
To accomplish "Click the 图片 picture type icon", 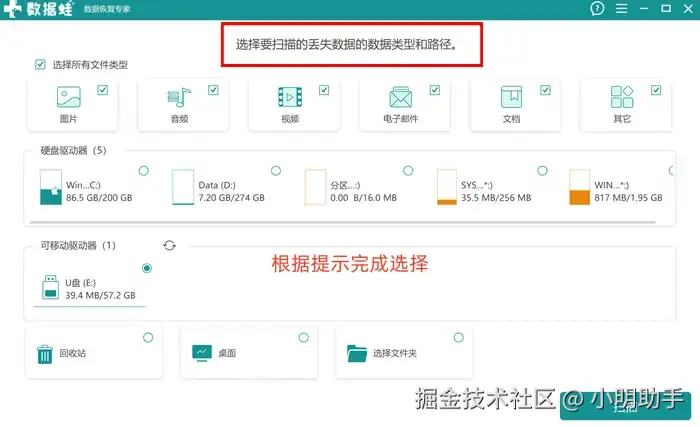I will pos(69,97).
